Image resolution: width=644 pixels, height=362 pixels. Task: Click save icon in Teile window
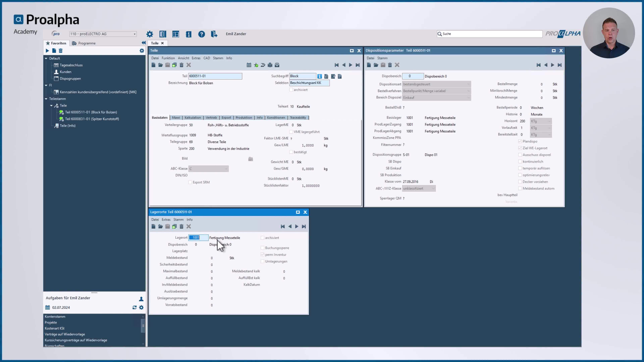[168, 65]
